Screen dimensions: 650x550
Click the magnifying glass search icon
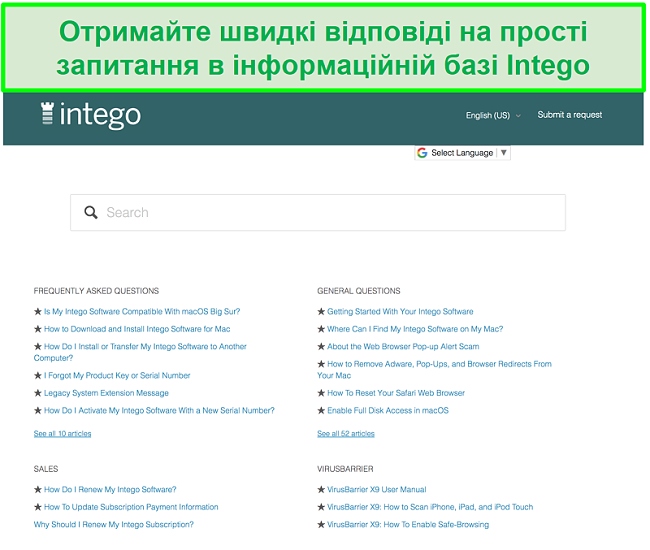[91, 213]
